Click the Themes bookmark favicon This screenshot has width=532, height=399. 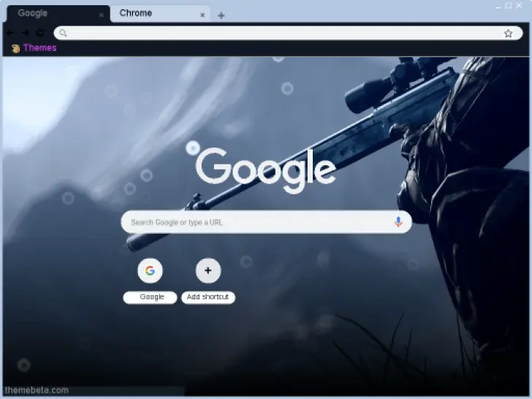coord(16,48)
